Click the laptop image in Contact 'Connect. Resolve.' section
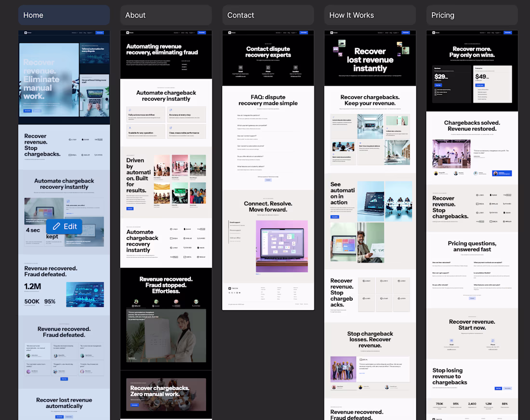 point(282,246)
